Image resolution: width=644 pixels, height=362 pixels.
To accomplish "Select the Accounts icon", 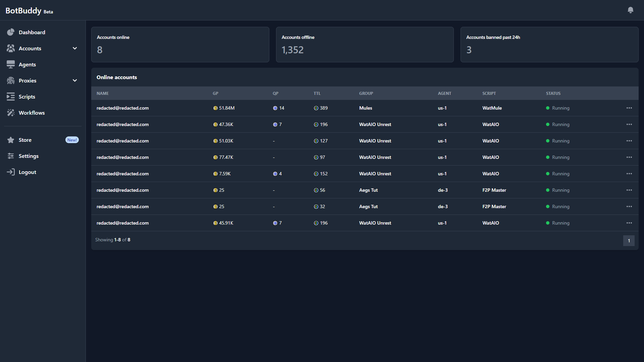I will (11, 48).
